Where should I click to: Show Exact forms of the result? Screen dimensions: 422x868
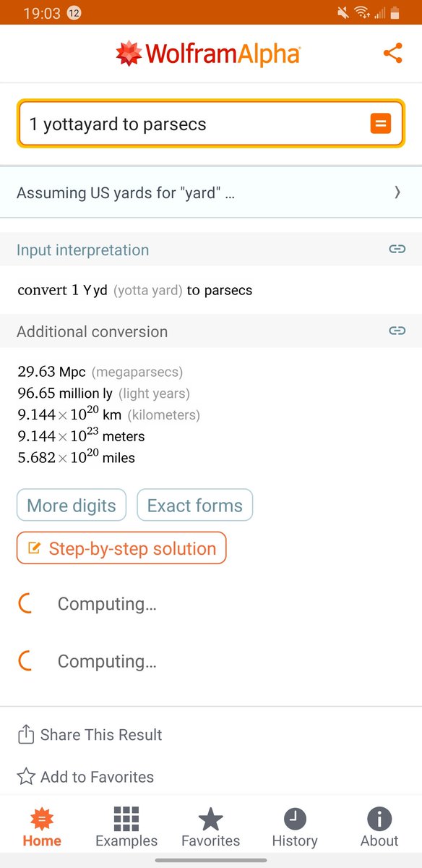click(x=195, y=505)
